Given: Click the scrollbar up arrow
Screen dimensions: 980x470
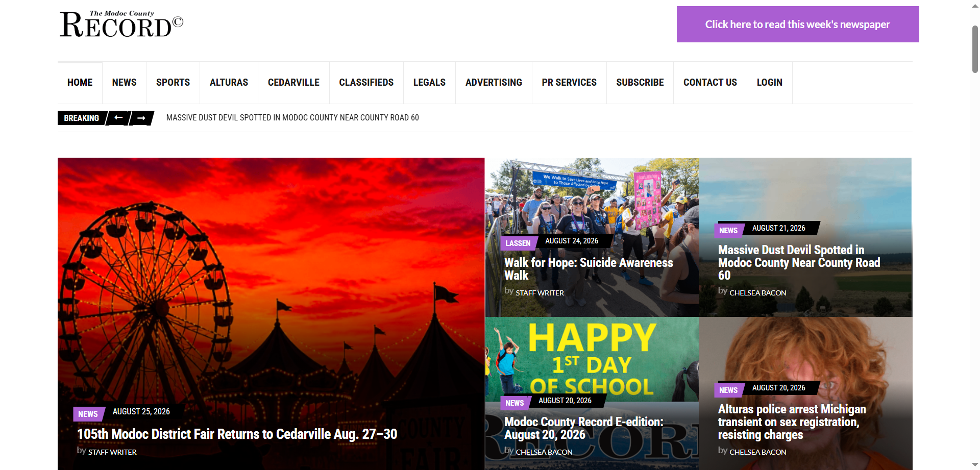Looking at the screenshot, I should [975, 5].
